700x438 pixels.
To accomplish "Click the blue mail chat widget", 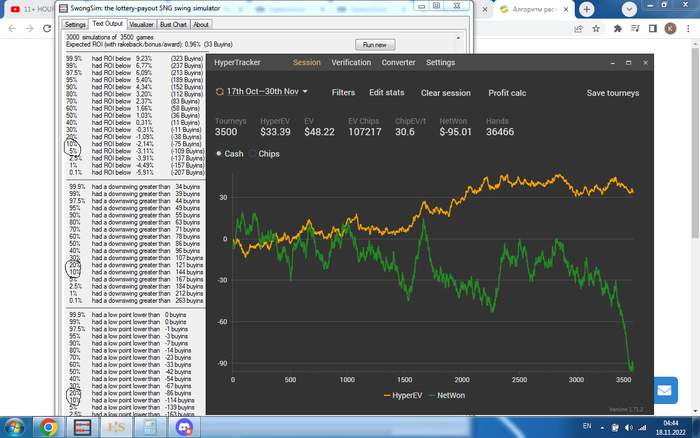I will pyautogui.click(x=665, y=390).
